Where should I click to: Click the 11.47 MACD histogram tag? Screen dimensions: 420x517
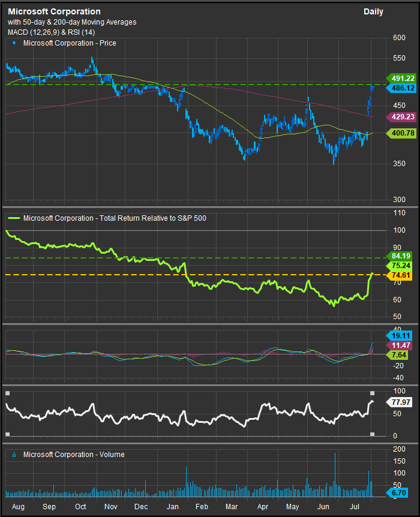(399, 345)
